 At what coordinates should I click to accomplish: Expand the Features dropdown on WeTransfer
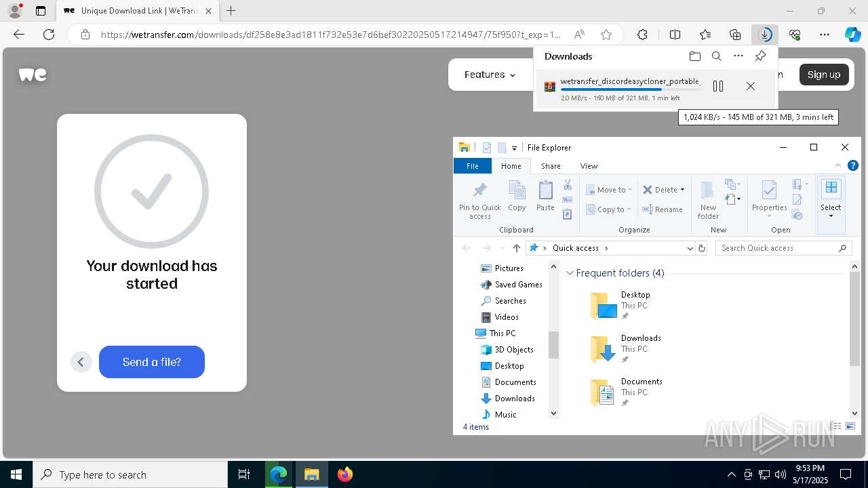pos(490,75)
